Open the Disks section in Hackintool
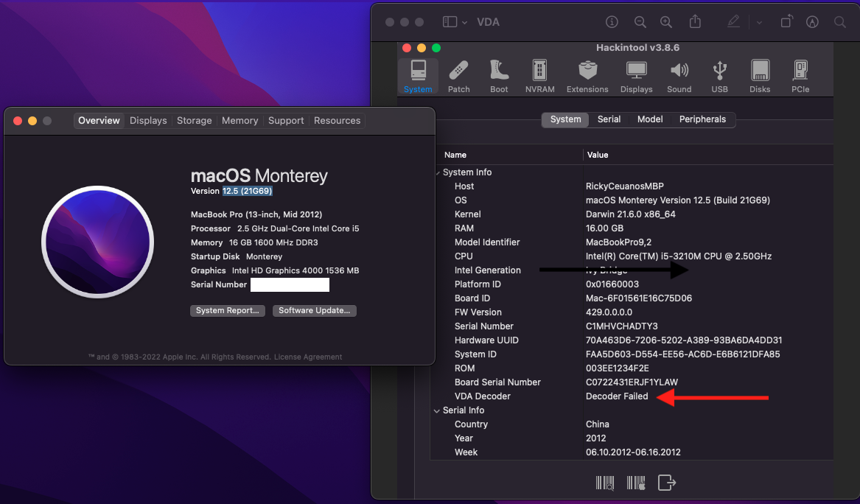 click(760, 76)
